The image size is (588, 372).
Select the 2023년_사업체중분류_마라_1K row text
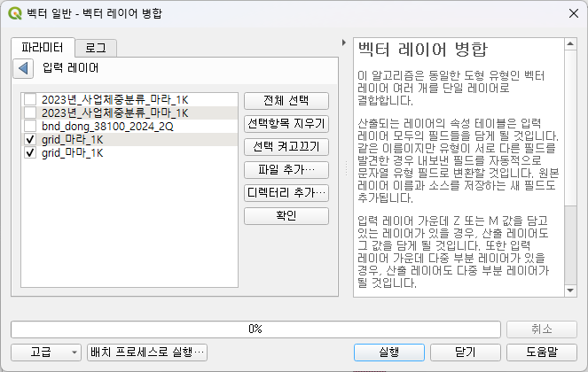(114, 100)
